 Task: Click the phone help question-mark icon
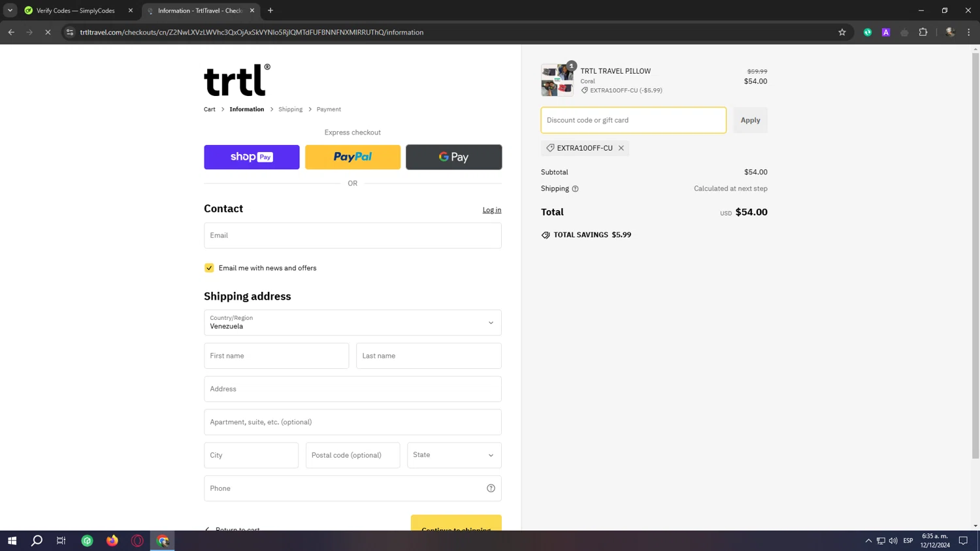[491, 488]
